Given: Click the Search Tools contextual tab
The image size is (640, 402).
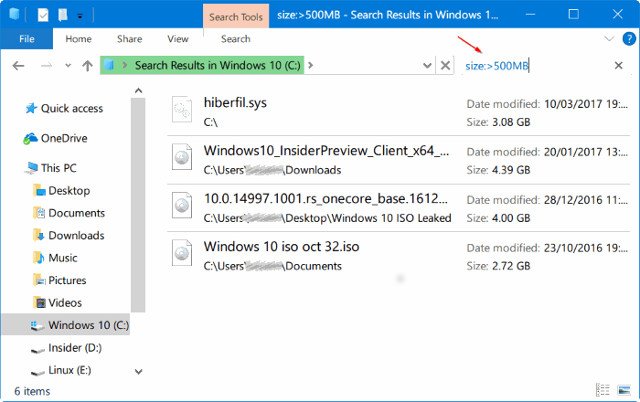Looking at the screenshot, I should [236, 17].
